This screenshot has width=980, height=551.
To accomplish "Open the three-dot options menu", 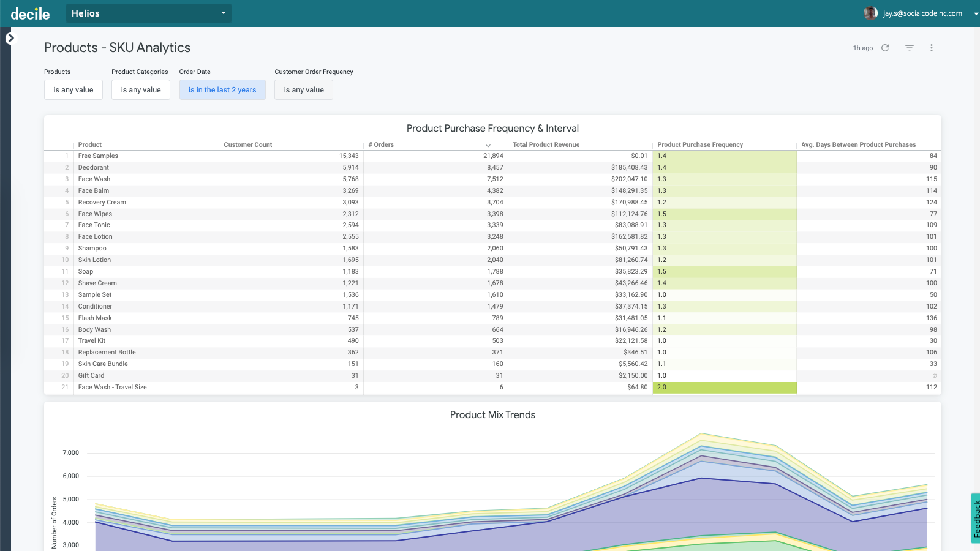I will pos(932,47).
